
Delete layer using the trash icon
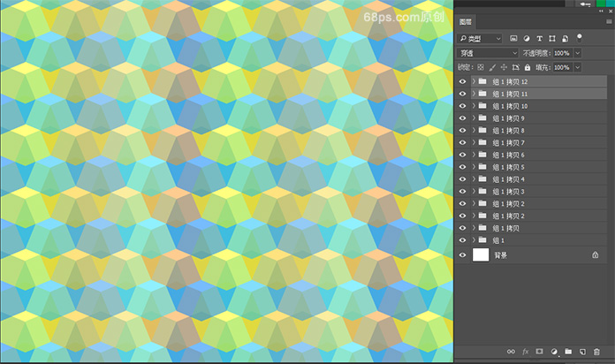pyautogui.click(x=597, y=352)
